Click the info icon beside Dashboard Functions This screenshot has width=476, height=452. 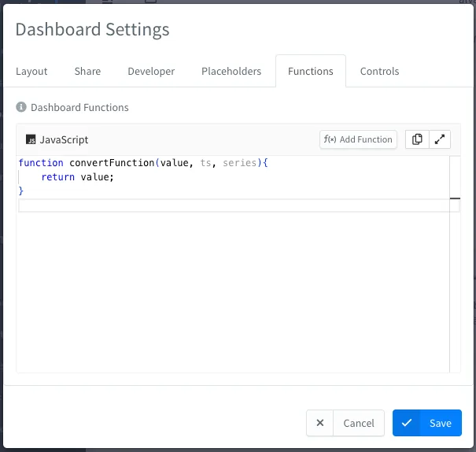pyautogui.click(x=21, y=107)
